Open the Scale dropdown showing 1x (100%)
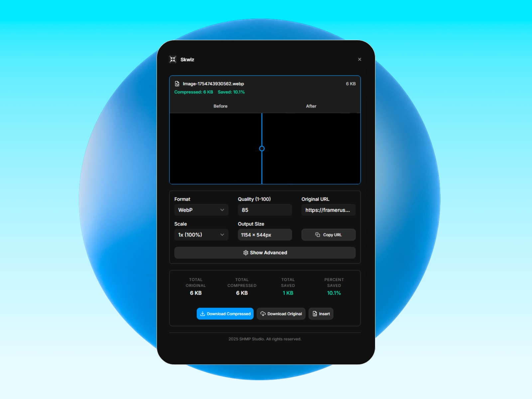 click(201, 235)
